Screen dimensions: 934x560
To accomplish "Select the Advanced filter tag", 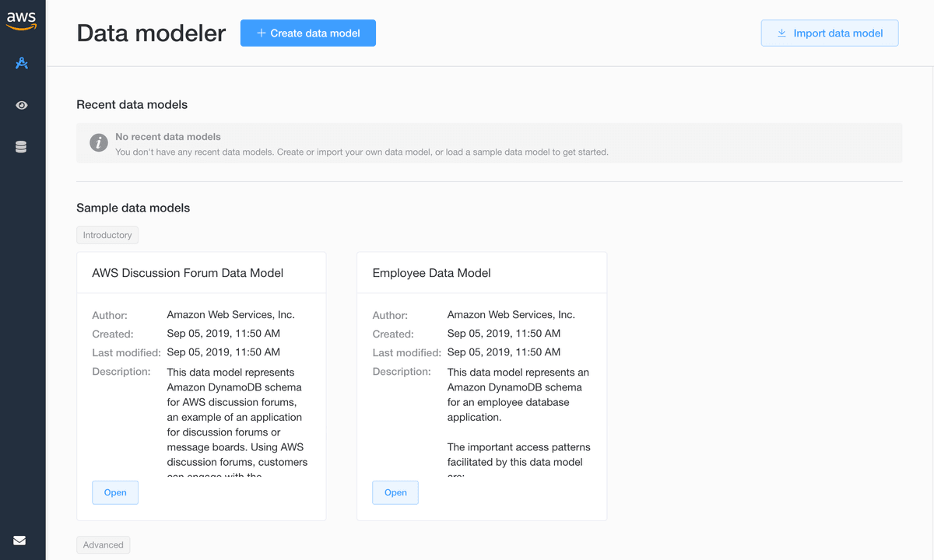I will 103,544.
